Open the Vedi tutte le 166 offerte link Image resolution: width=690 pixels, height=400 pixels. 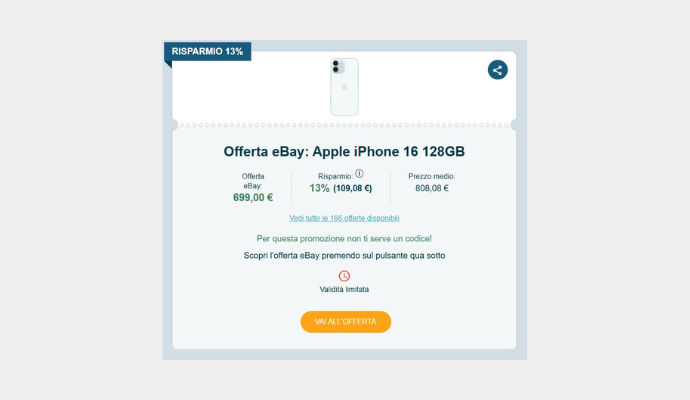pos(344,218)
